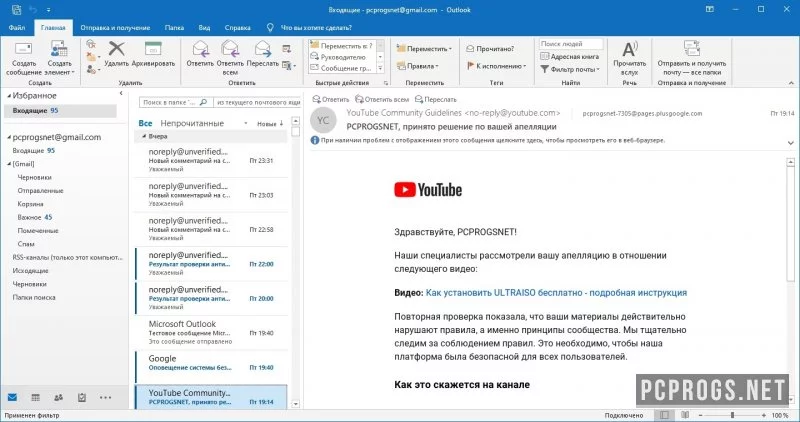Open the Create element (Создать элемент) button
Viewport: 800px width, 422px height.
point(59,58)
